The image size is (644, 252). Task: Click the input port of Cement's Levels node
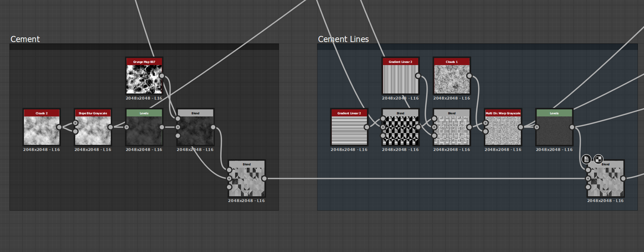pyautogui.click(x=127, y=127)
